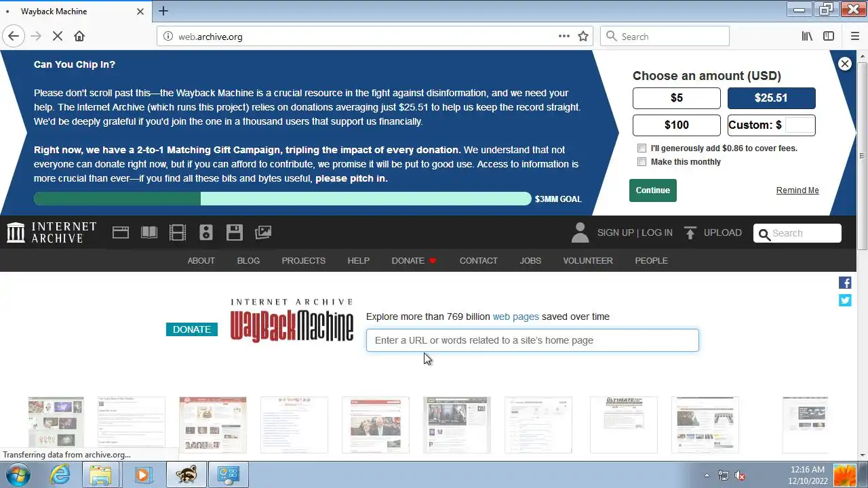Click the custom donation amount field
The width and height of the screenshot is (868, 488).
tap(799, 125)
